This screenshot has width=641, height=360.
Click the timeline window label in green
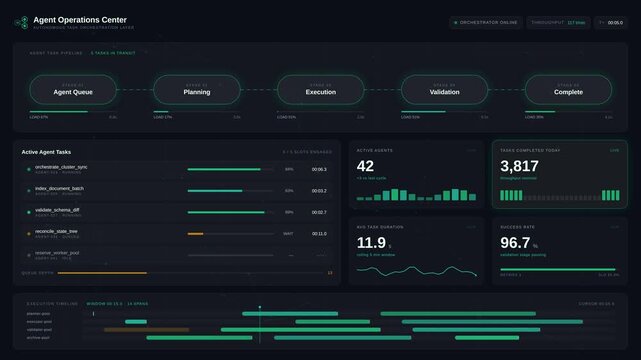click(117, 304)
